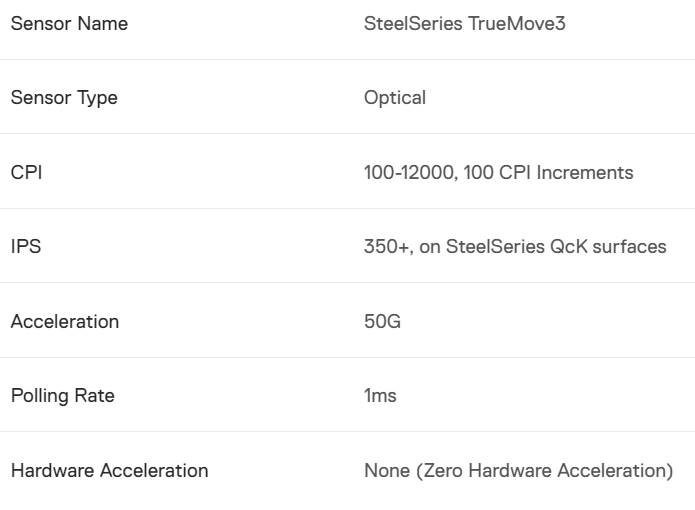Click the word Rate in Polling Rate
This screenshot has height=510, width=695.
point(94,396)
